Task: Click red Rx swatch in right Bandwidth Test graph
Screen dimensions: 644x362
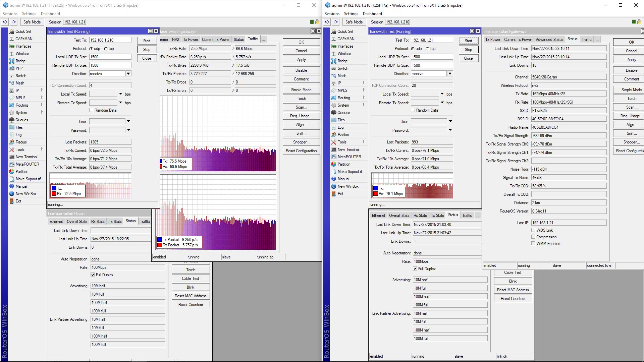Action: [x=376, y=194]
